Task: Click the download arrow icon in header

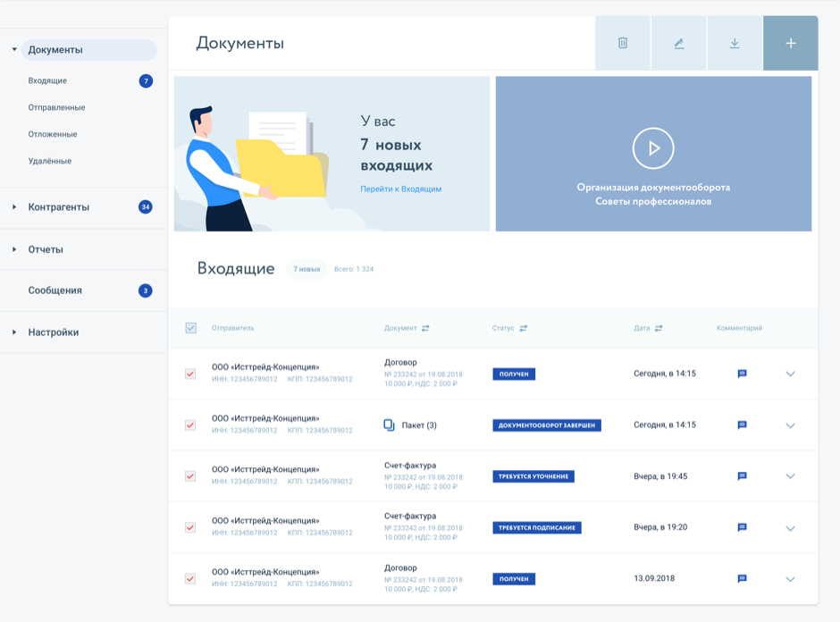Action: coord(735,43)
